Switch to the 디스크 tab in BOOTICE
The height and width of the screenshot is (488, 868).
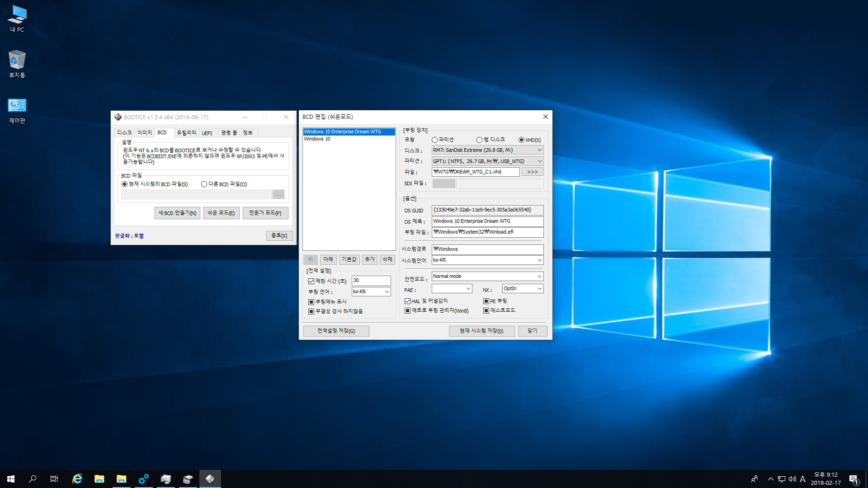click(124, 133)
